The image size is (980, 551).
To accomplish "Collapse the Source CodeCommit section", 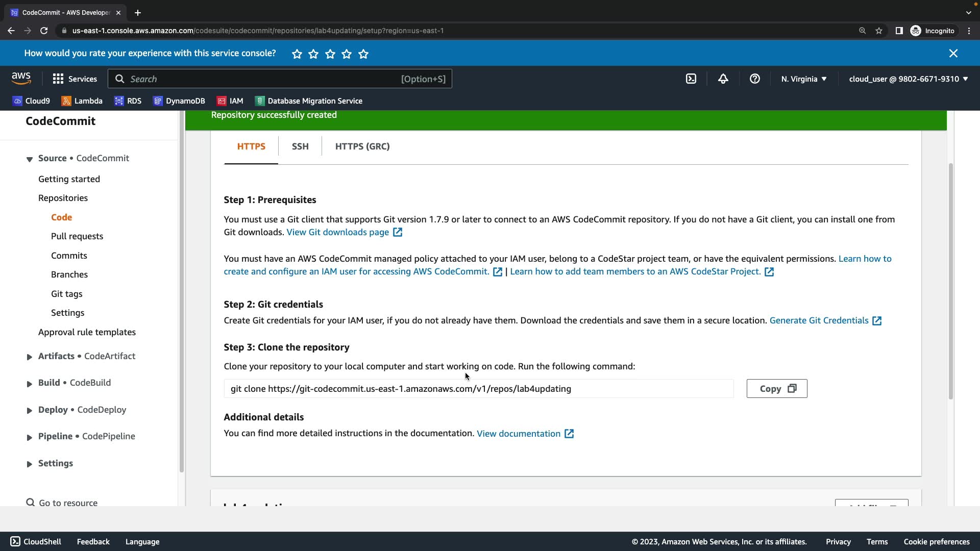I will (x=30, y=159).
